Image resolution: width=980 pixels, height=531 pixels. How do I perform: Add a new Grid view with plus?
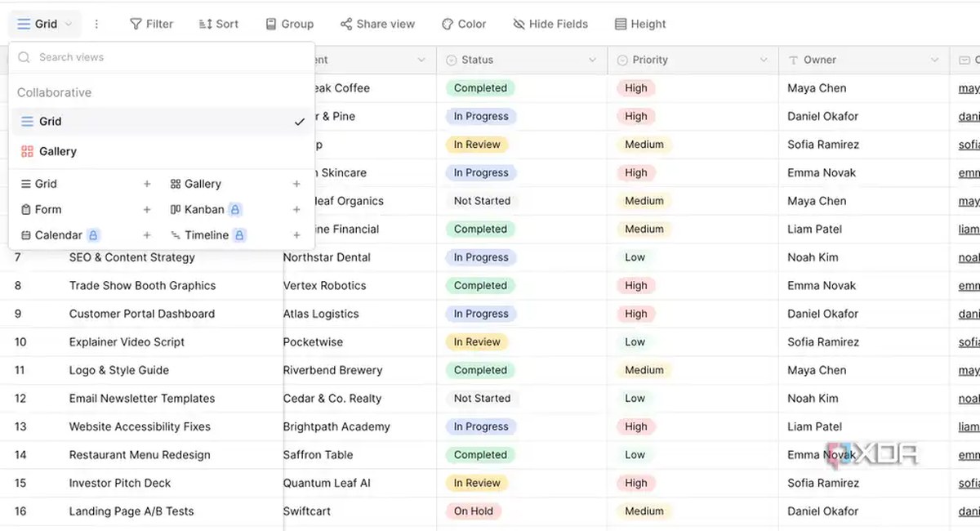[147, 185]
